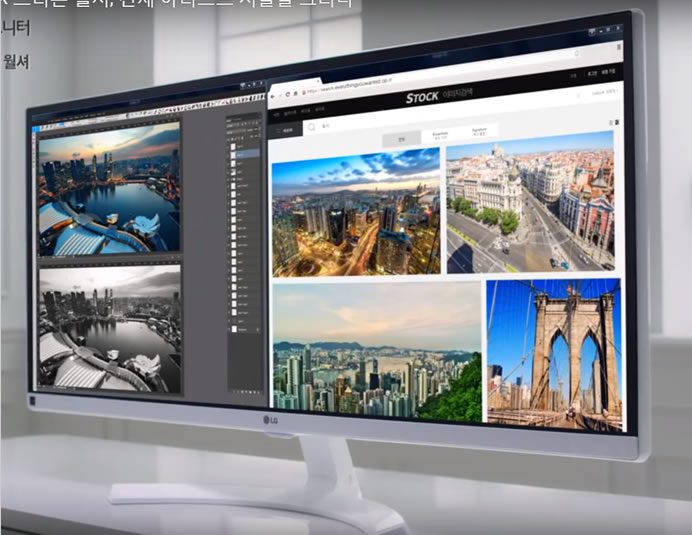Switch to the dark grid view icon
692x535 pixels.
pos(617,122)
